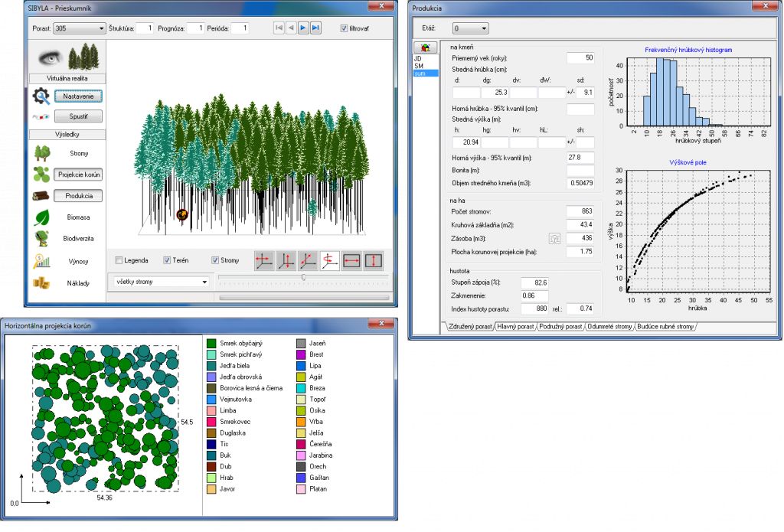This screenshot has width=784, height=532.
Task: Click the slider thumb below the 3D view
Action: coord(304,277)
